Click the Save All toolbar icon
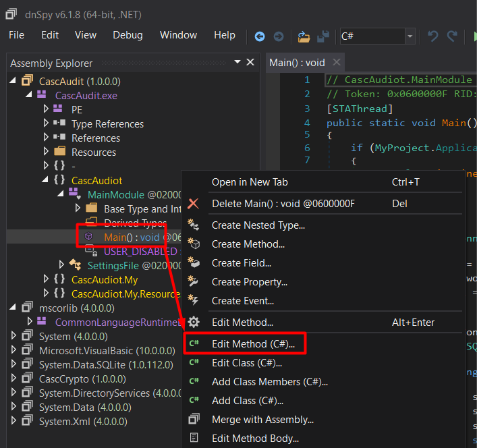The image size is (477, 448). tap(323, 36)
